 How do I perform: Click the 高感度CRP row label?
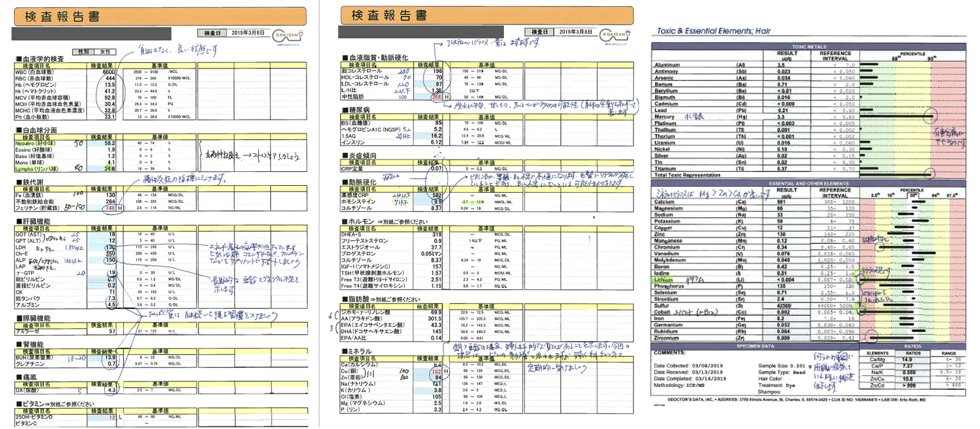[354, 195]
